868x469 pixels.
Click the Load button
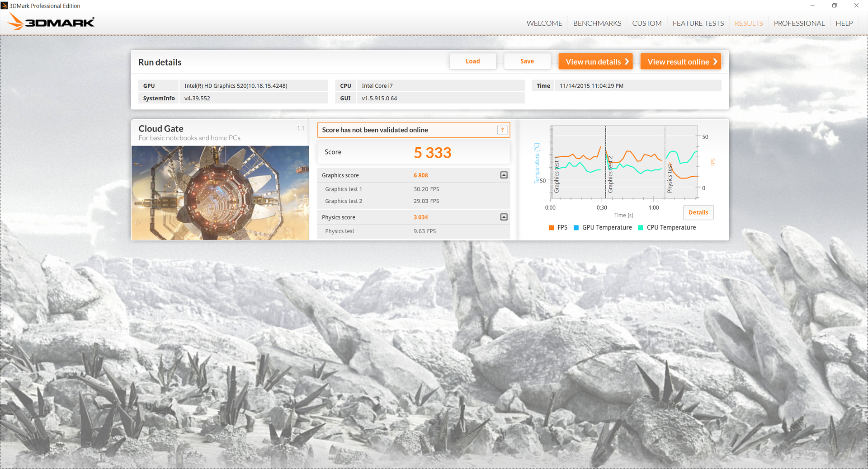click(x=473, y=61)
